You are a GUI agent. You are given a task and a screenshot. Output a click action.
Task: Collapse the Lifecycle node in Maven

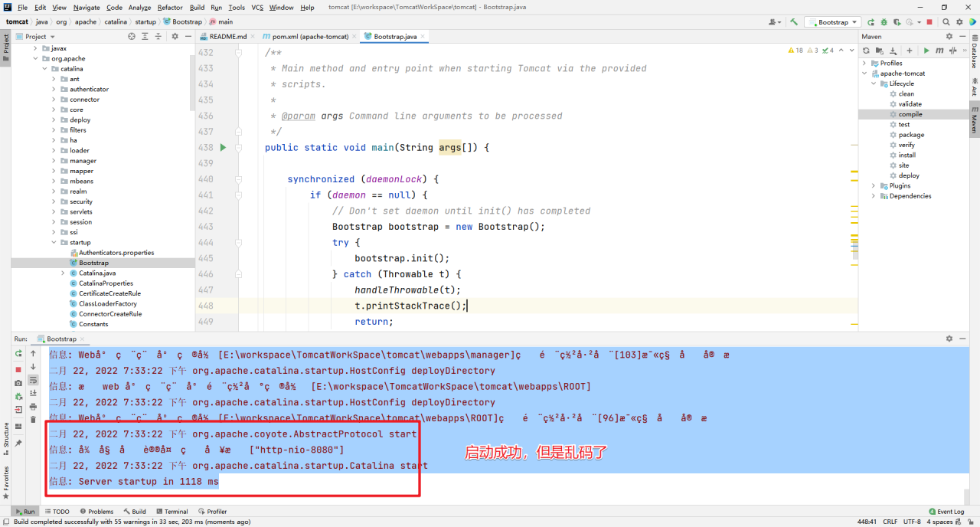[x=874, y=83]
